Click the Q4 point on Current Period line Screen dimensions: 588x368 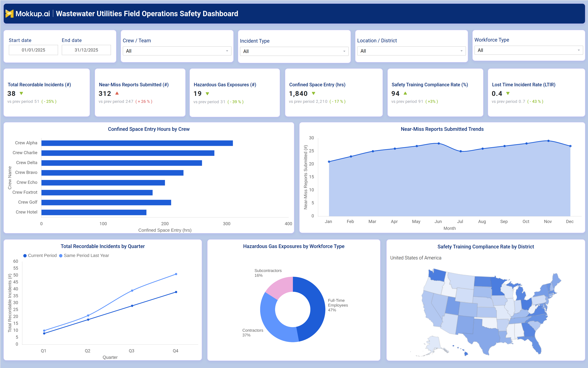(176, 292)
